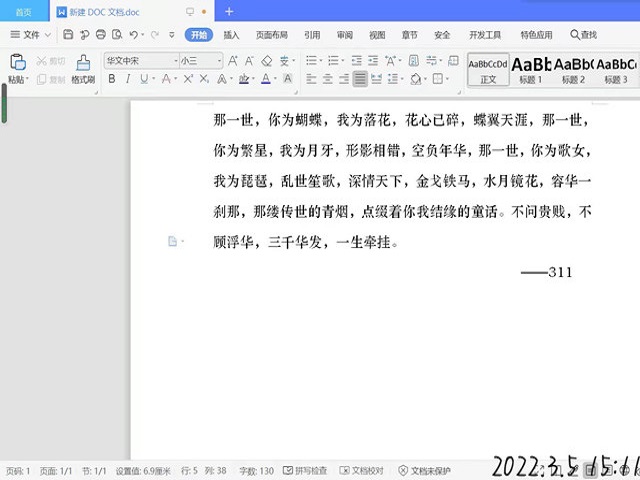Click 文档校对 in status bar
Viewport: 640px width, 480px height.
pyautogui.click(x=362, y=471)
